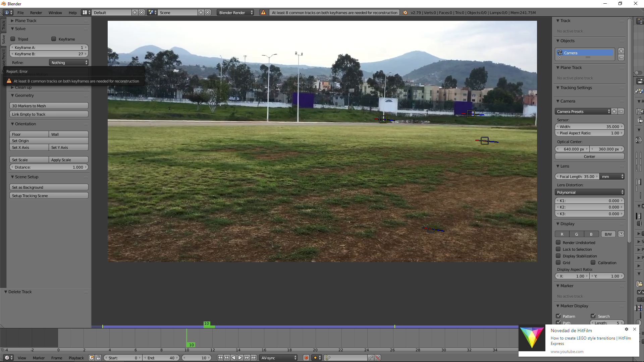Viewport: 644px width, 362px height.
Task: Toggle the display preview eye icon
Action: 621,234
